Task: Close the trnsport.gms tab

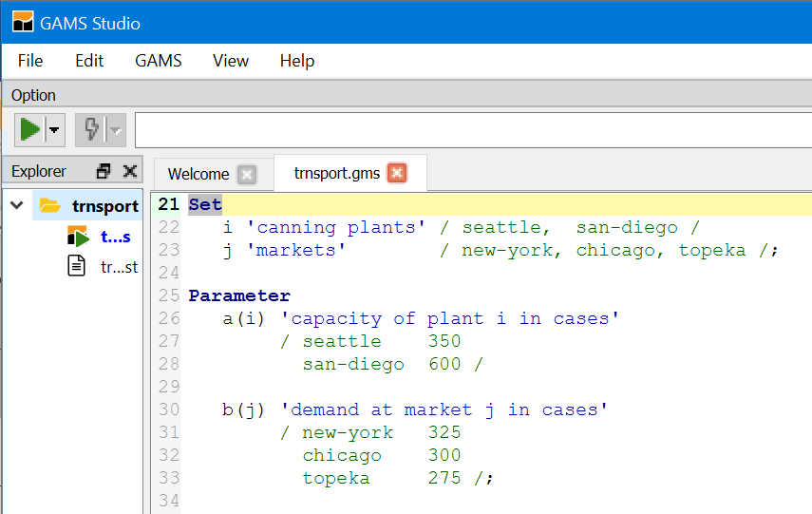Action: point(397,173)
